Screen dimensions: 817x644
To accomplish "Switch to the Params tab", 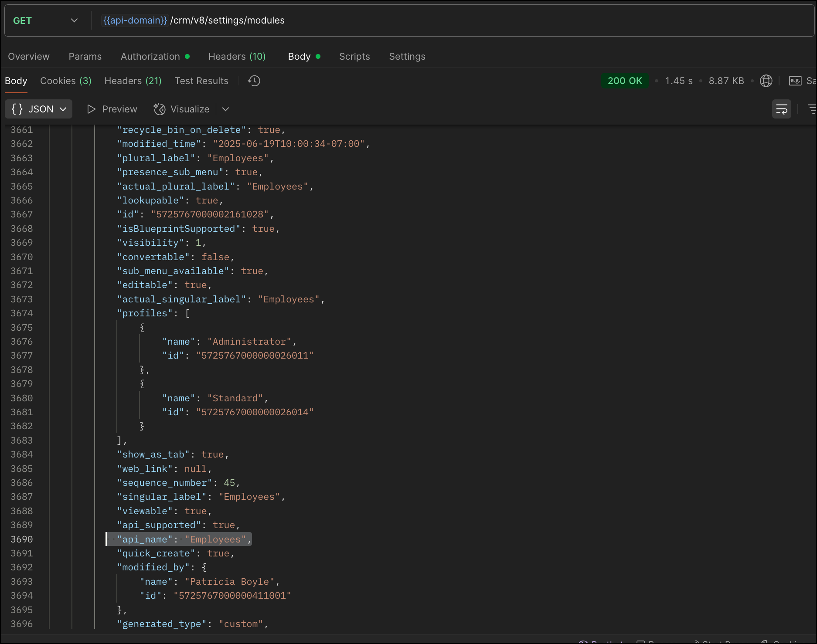I will pyautogui.click(x=85, y=57).
